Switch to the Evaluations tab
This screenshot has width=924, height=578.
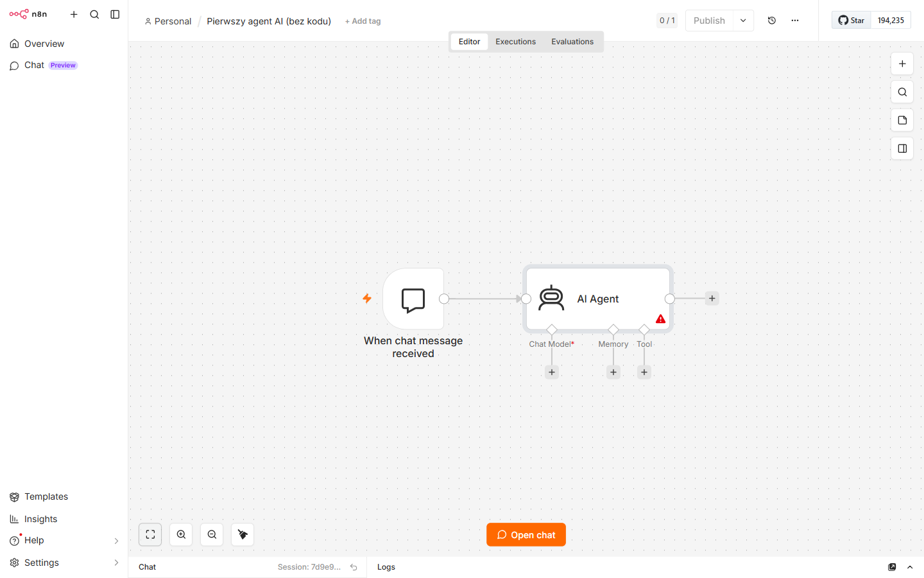[x=572, y=42]
